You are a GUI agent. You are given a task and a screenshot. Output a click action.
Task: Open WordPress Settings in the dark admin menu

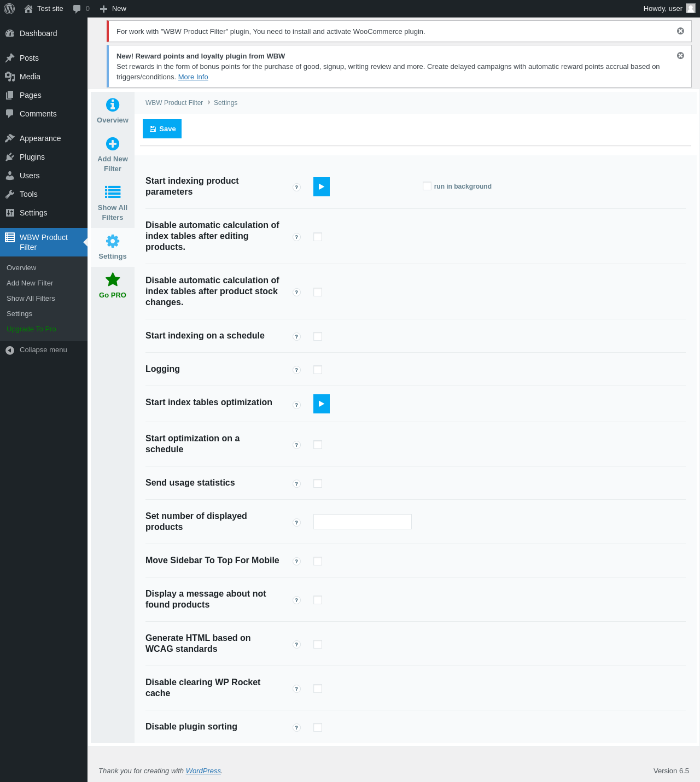coord(44,213)
